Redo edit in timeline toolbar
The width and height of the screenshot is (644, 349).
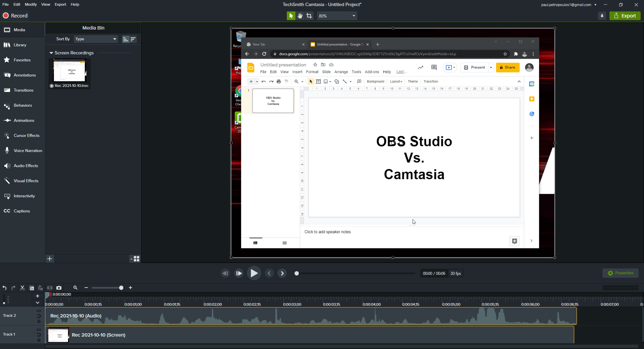[x=13, y=288]
